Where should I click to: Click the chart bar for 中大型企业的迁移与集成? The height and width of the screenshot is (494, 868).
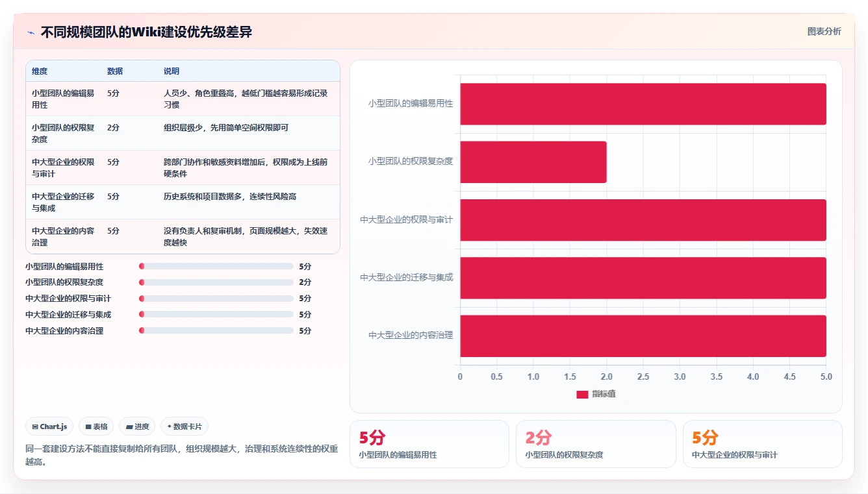click(643, 278)
